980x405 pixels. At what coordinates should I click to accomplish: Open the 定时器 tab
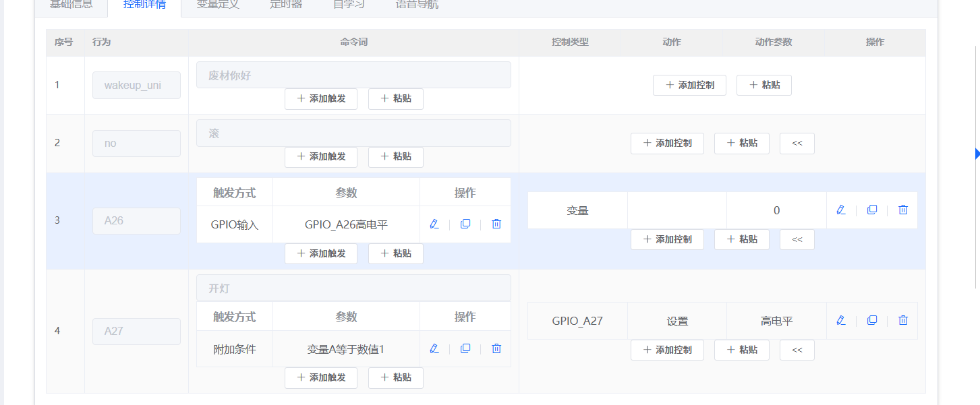click(x=285, y=4)
